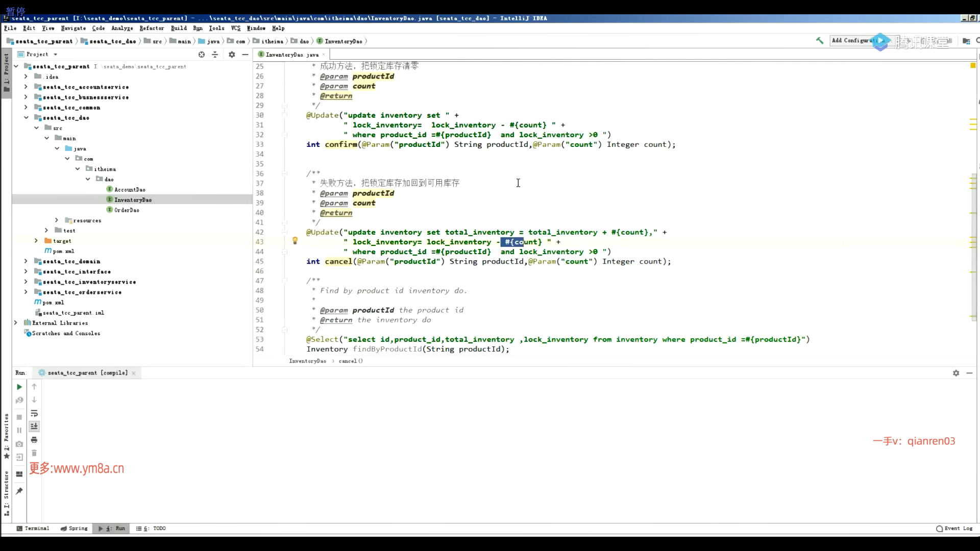This screenshot has width=980, height=551.
Task: Click the locate/scroll-from-source target icon
Action: tap(202, 55)
